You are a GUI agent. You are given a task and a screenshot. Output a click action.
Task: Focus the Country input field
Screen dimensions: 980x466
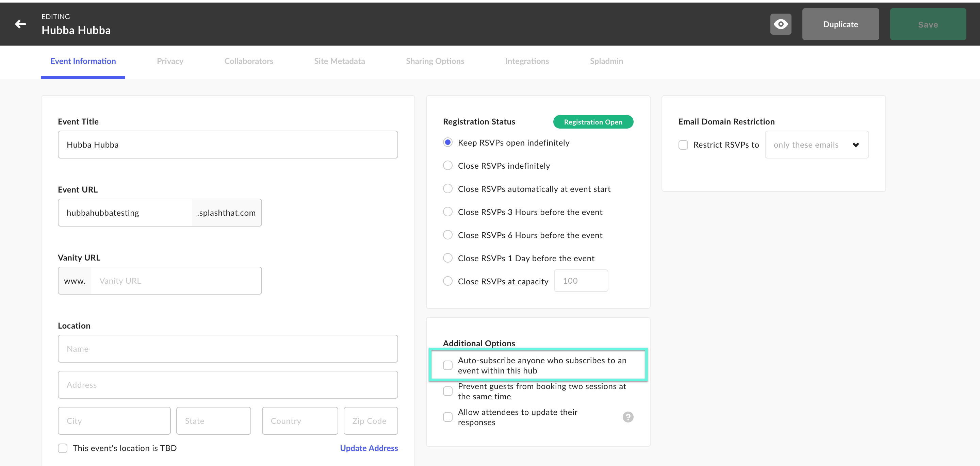click(x=300, y=421)
